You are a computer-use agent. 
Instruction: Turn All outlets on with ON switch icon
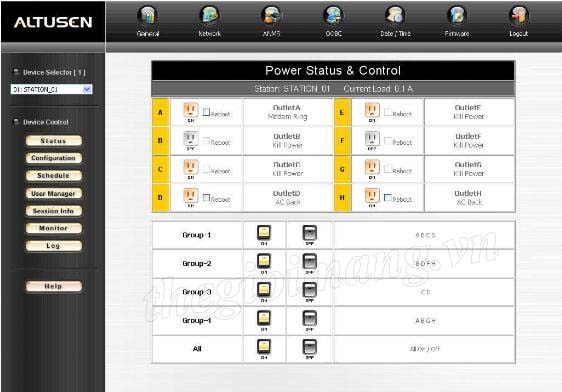(x=264, y=347)
